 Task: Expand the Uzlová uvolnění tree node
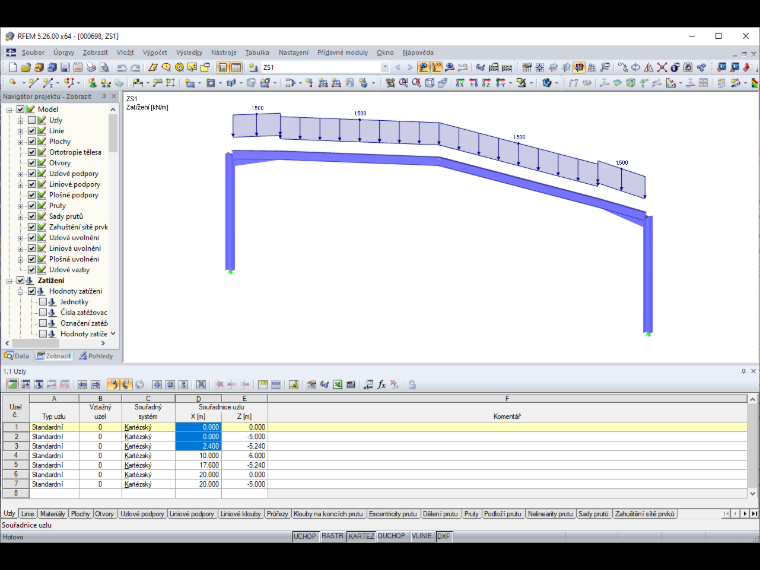click(20, 238)
